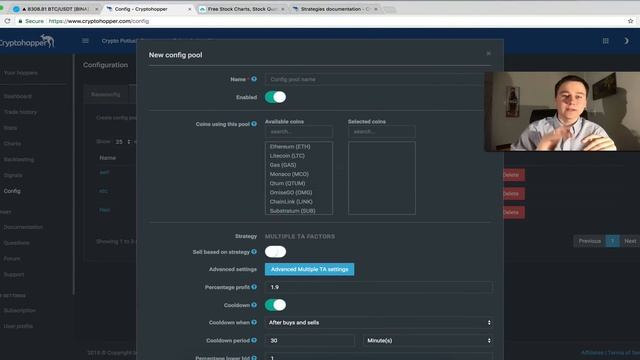Screen dimensions: 640x360
Task: Click the Selected coins search field
Action: click(x=382, y=132)
